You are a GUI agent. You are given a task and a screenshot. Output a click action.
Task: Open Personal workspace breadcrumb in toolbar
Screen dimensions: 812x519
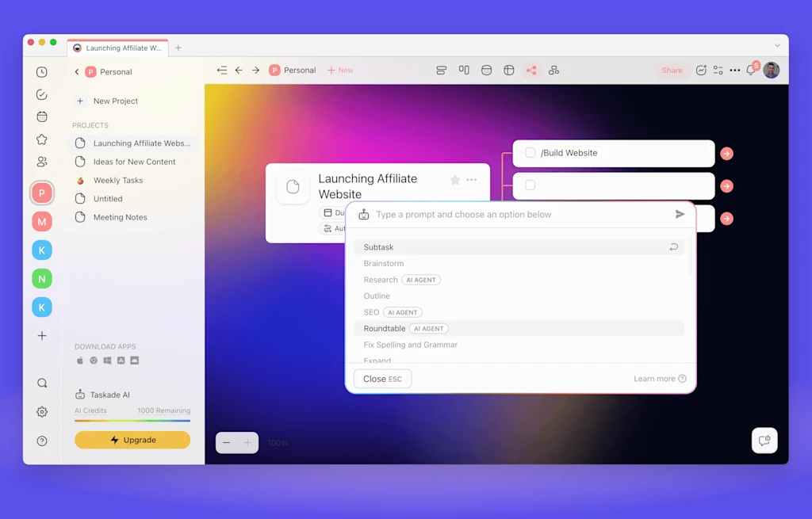pyautogui.click(x=293, y=71)
